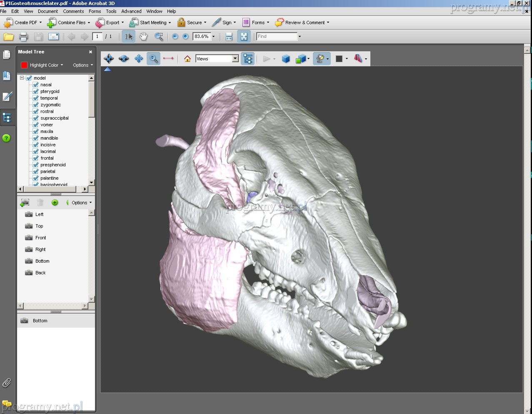Add a new camera view
This screenshot has width=532, height=414.
tap(25, 203)
